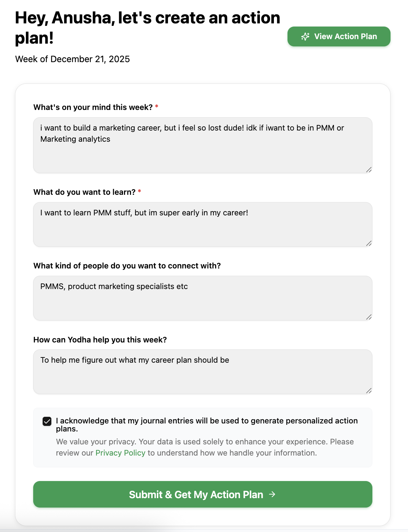Open the Privacy Policy link
Viewport: 408px width, 532px height.
coord(120,453)
